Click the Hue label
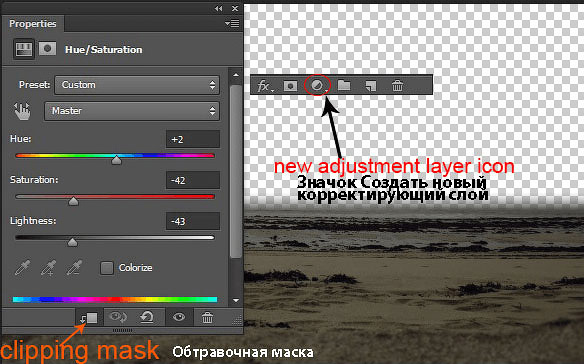The image size is (584, 364). pos(21,139)
